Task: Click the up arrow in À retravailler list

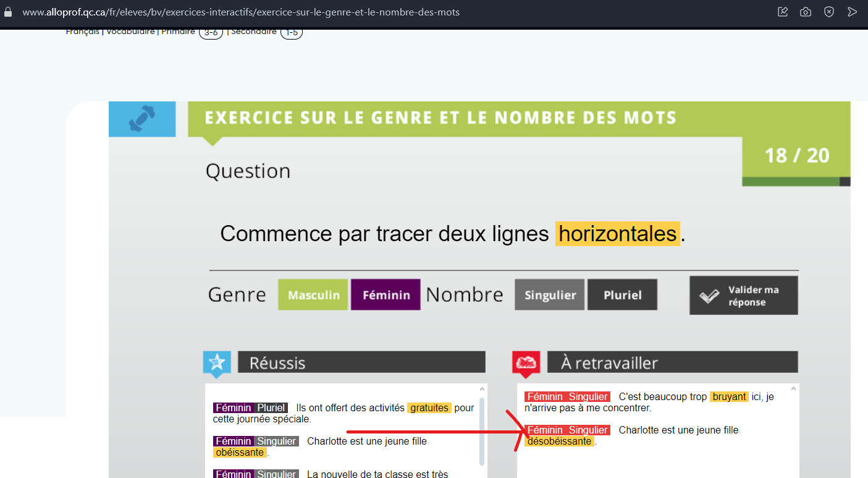Action: (x=794, y=390)
